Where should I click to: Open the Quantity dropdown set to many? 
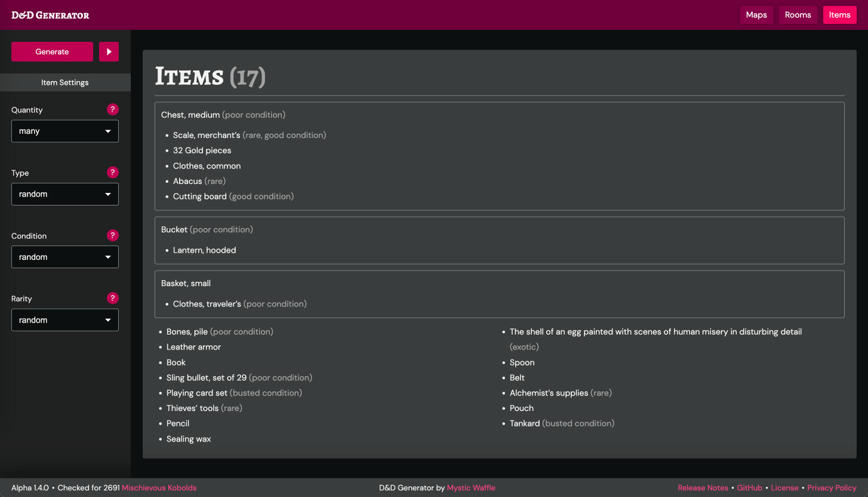[64, 131]
